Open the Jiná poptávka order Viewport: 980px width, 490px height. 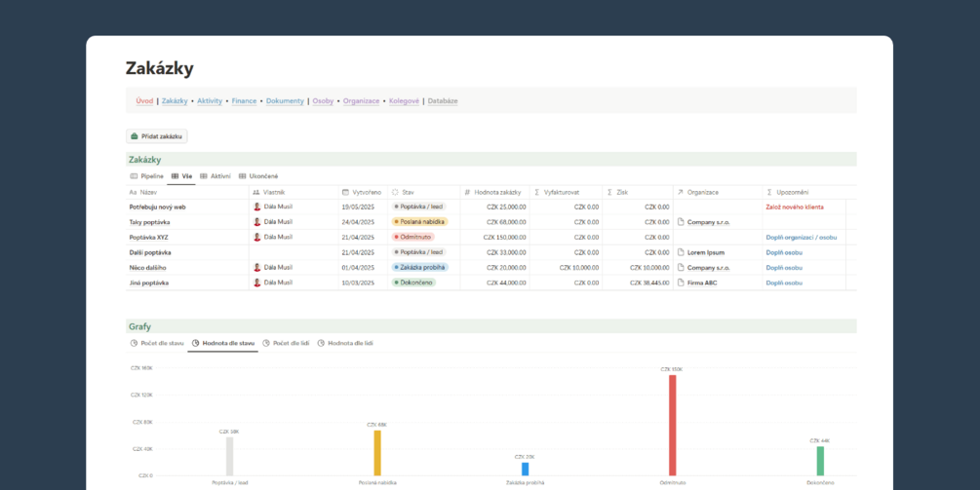(149, 283)
